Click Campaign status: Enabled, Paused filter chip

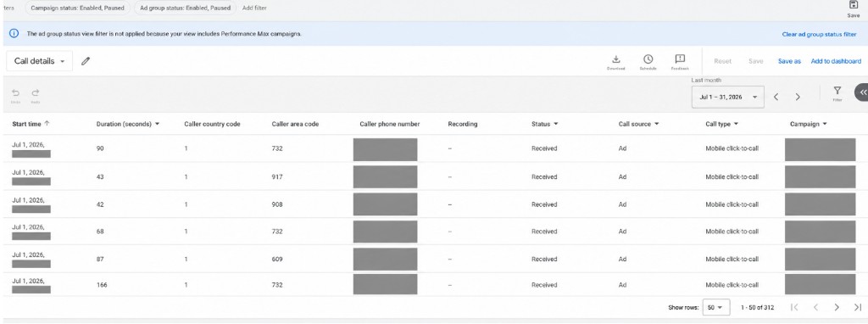point(77,8)
